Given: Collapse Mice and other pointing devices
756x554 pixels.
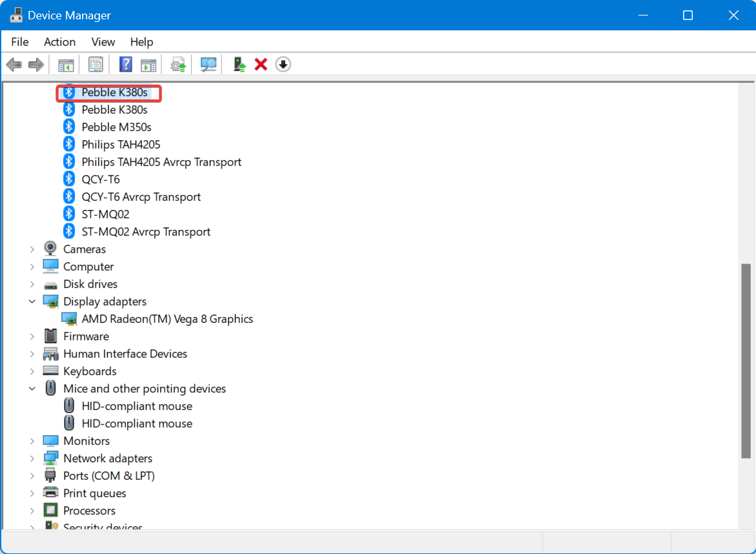Looking at the screenshot, I should 32,388.
